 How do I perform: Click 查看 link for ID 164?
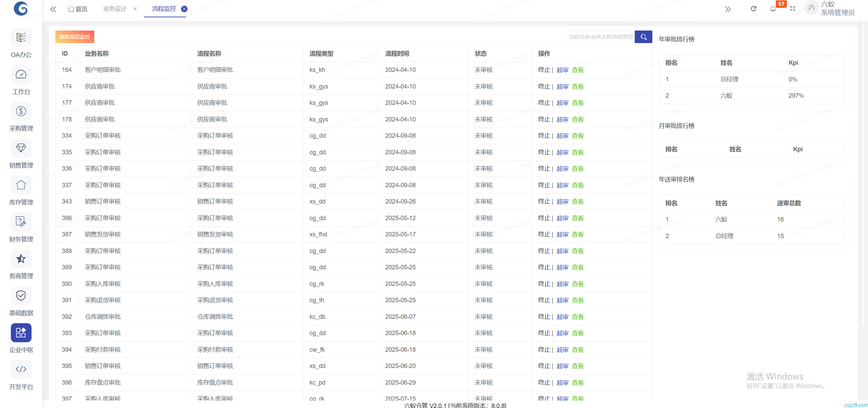578,70
